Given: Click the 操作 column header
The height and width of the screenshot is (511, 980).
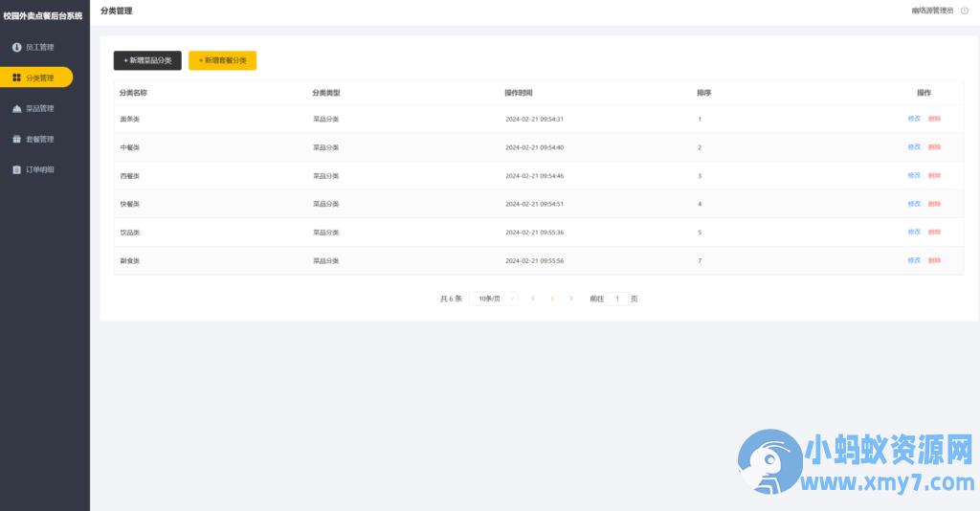Looking at the screenshot, I should click(x=924, y=93).
